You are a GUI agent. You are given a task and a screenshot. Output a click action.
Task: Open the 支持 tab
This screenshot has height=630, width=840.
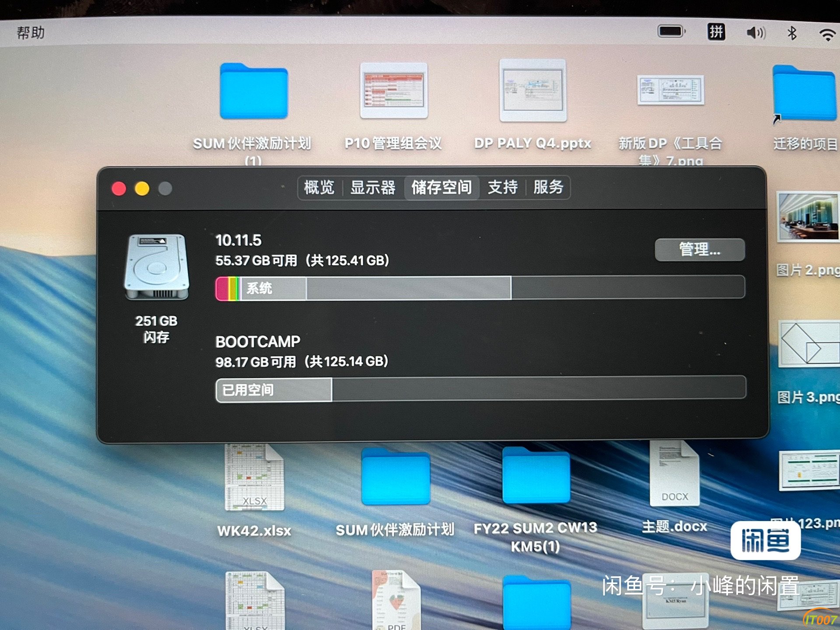(x=503, y=188)
